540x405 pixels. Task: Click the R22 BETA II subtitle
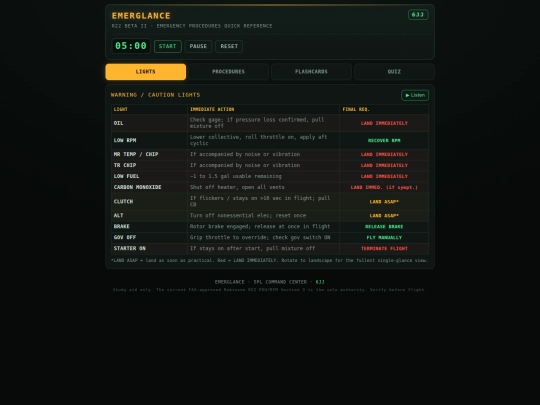(192, 26)
